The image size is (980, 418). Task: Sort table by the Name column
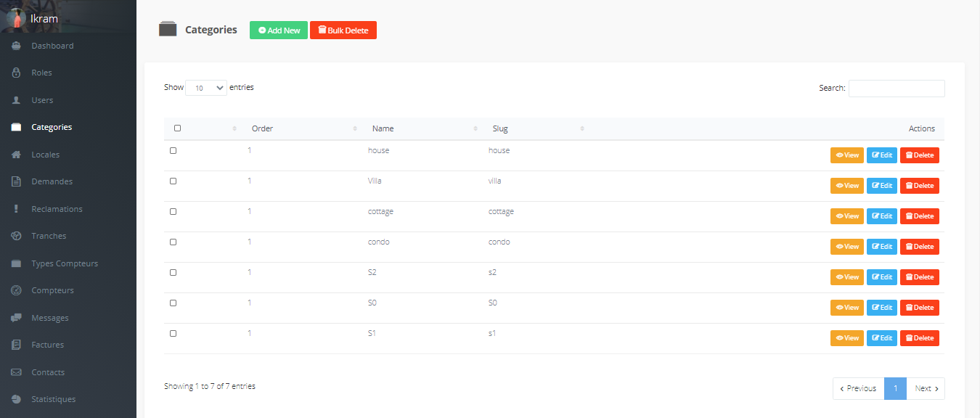pos(383,128)
